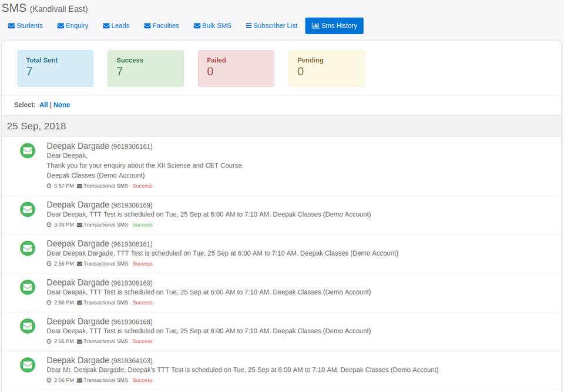
Task: Click the green envelope icon on the 9819364103 message
Action: click(x=27, y=365)
